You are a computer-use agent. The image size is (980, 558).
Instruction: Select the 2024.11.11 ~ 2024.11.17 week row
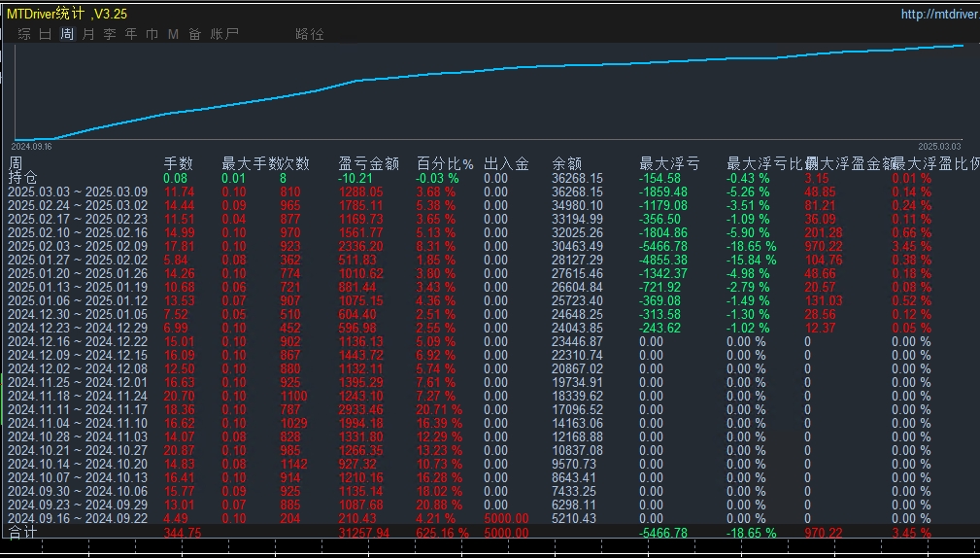tap(78, 410)
